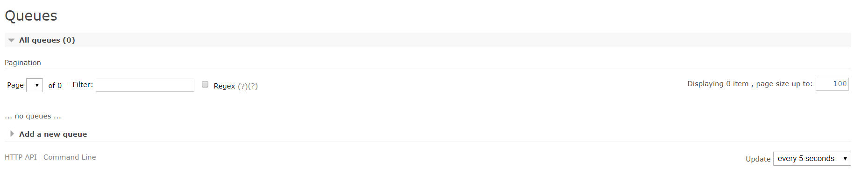Expand the Add a new queue triangle

[x=12, y=134]
